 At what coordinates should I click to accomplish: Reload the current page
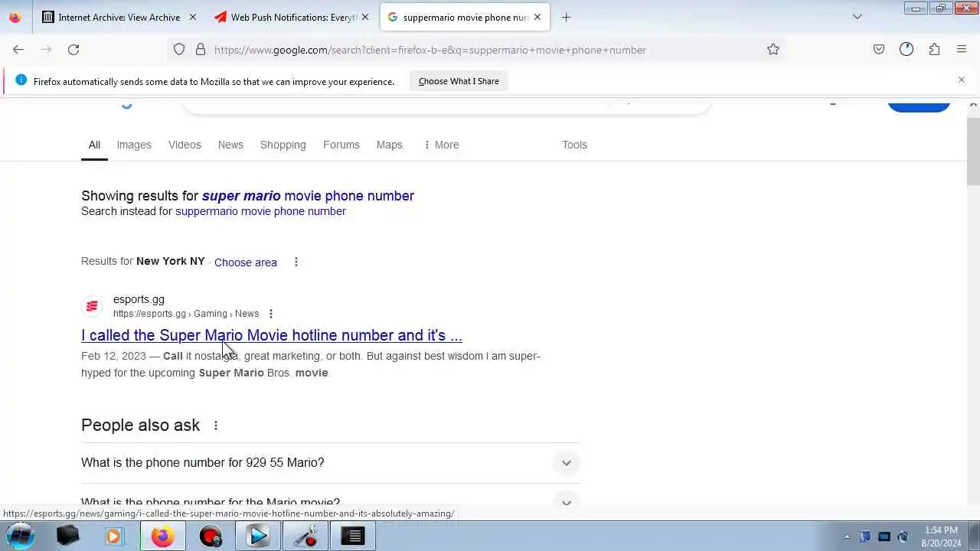point(73,50)
